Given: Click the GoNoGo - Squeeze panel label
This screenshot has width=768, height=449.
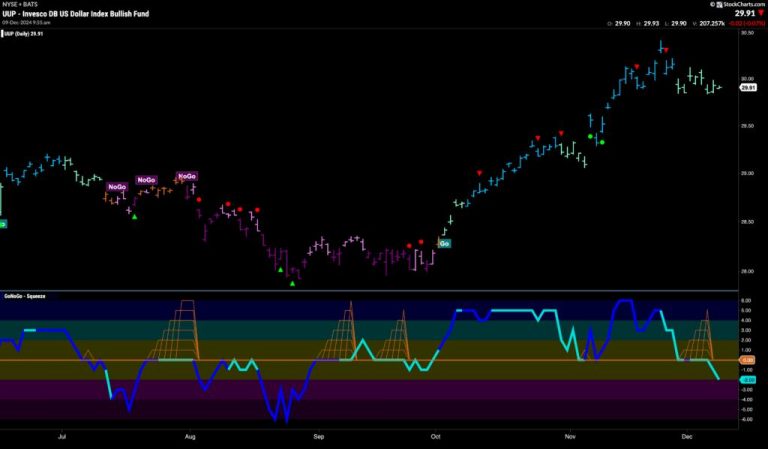Looking at the screenshot, I should [25, 296].
